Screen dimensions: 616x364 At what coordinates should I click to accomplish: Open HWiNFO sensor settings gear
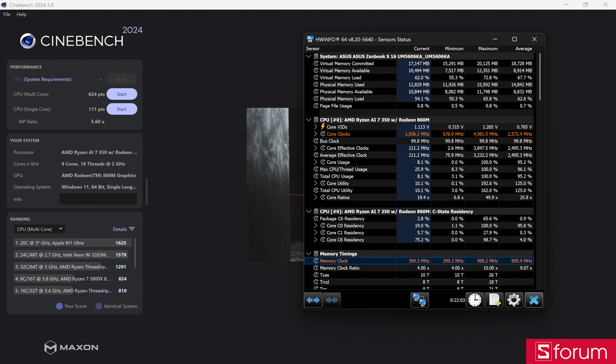click(514, 300)
